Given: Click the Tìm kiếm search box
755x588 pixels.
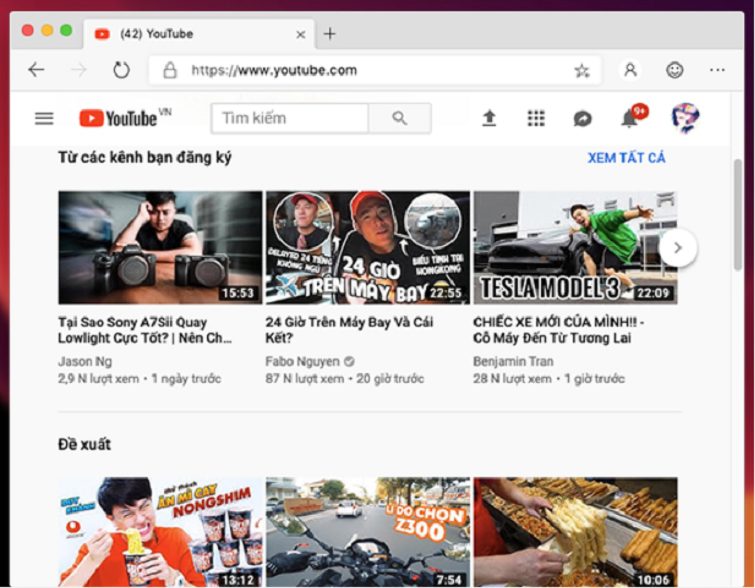Looking at the screenshot, I should pyautogui.click(x=290, y=118).
